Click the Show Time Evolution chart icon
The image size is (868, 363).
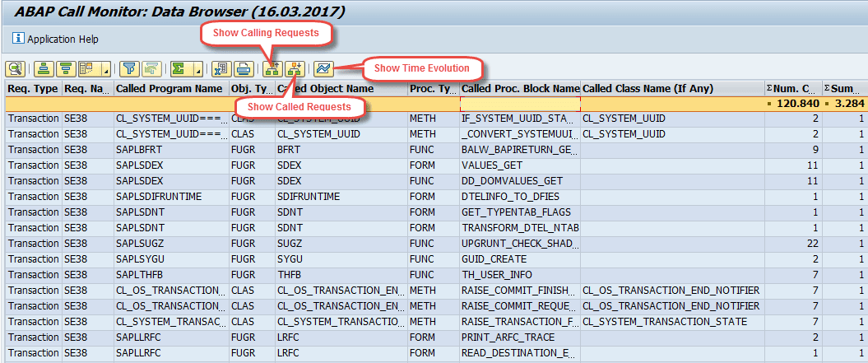323,68
